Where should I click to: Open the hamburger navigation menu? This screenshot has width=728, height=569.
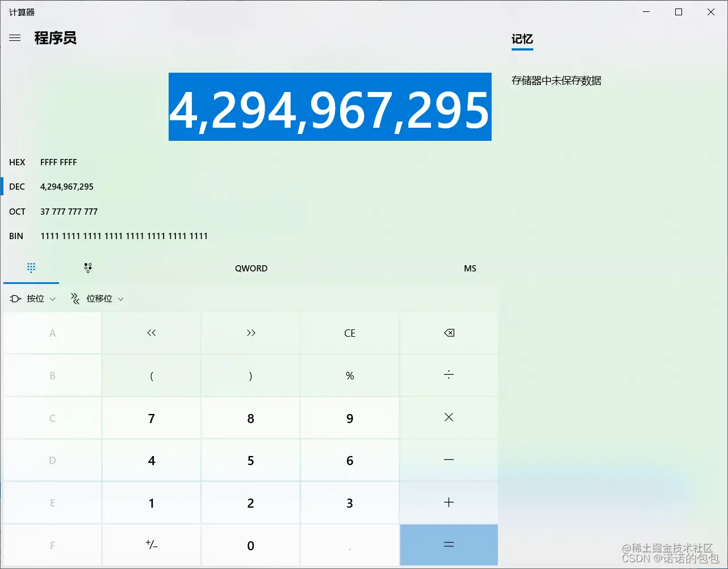[15, 38]
